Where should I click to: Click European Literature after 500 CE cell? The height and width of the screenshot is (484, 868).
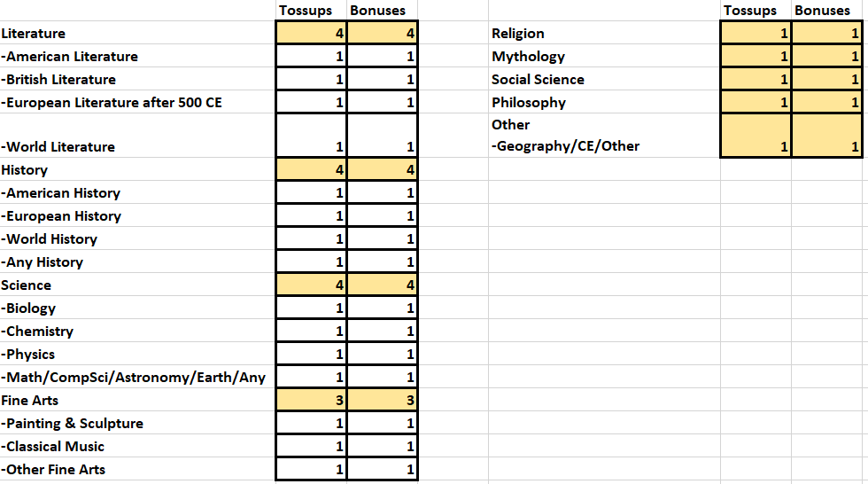[x=137, y=103]
